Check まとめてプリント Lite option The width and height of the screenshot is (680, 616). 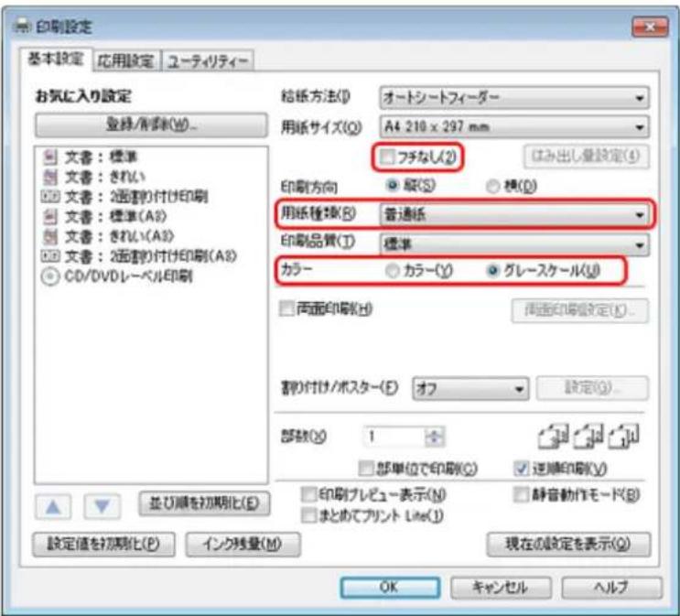(308, 515)
